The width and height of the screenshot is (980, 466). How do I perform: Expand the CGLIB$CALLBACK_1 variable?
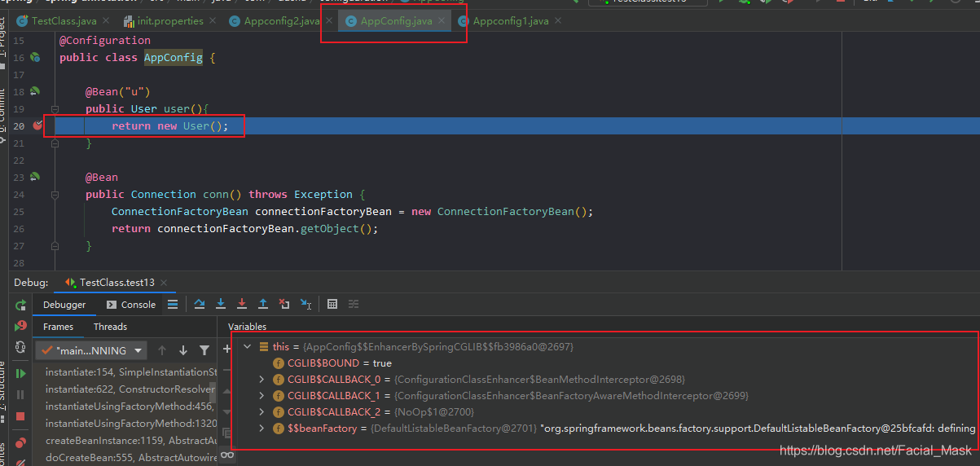pyautogui.click(x=261, y=396)
